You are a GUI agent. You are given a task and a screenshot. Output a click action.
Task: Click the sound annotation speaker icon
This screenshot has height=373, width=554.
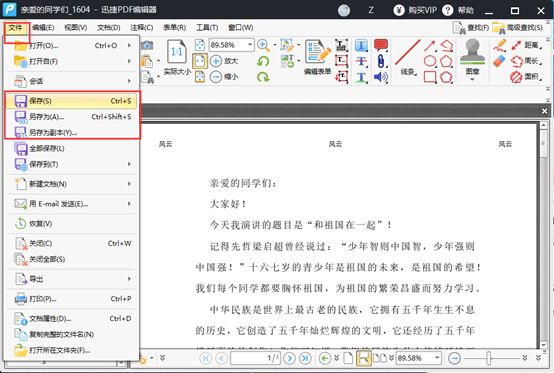click(381, 77)
